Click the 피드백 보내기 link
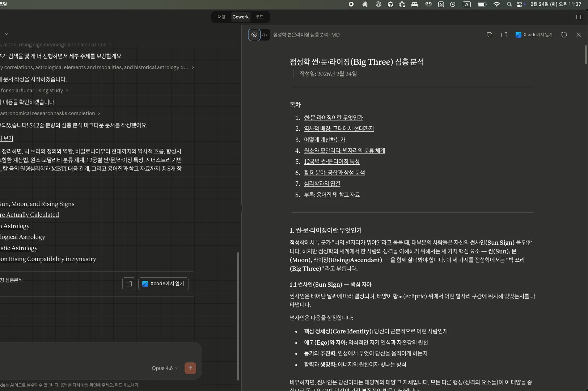This screenshot has height=391, width=588. click(126, 385)
